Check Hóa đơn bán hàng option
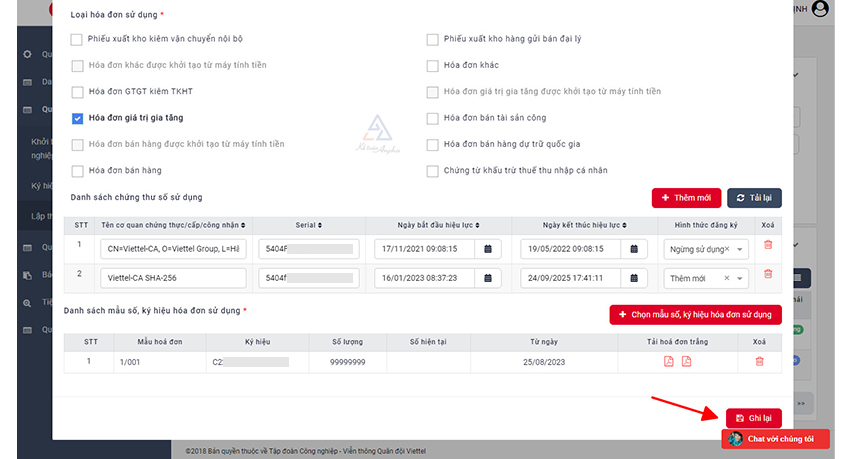This screenshot has height=459, width=850. point(77,171)
